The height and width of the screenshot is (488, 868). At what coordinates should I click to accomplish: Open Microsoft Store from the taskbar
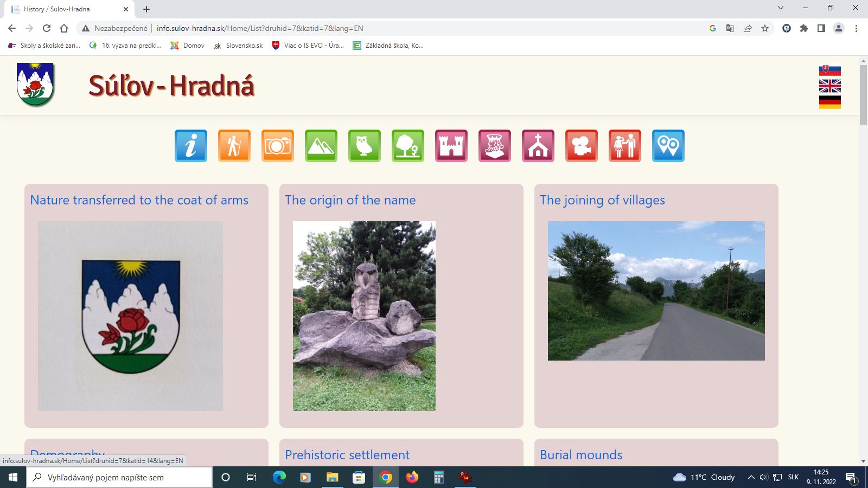[x=359, y=477]
